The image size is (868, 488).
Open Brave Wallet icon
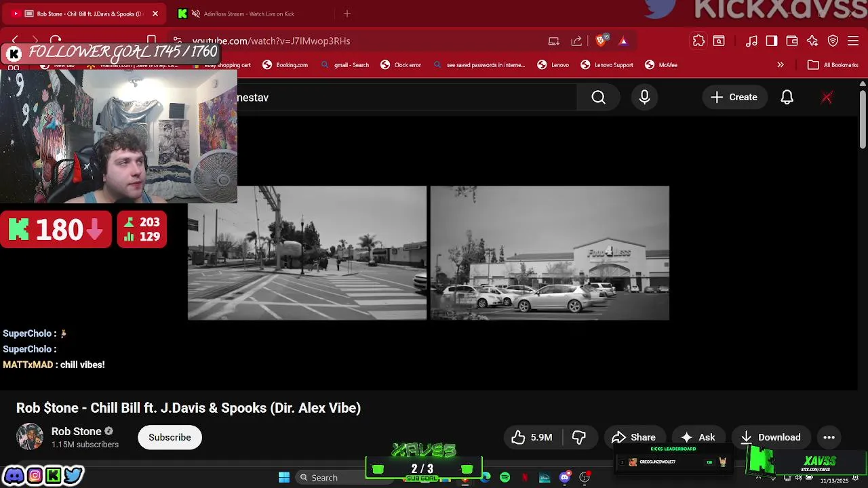pyautogui.click(x=792, y=41)
